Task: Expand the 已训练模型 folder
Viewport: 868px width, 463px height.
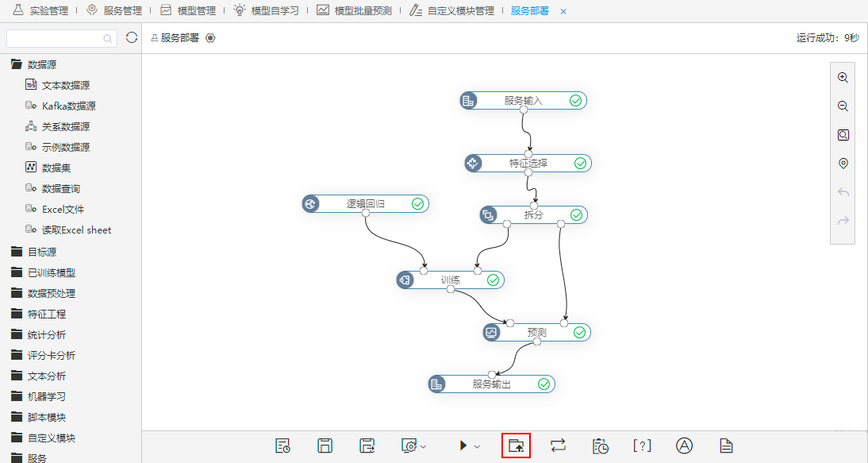Action: pos(43,272)
